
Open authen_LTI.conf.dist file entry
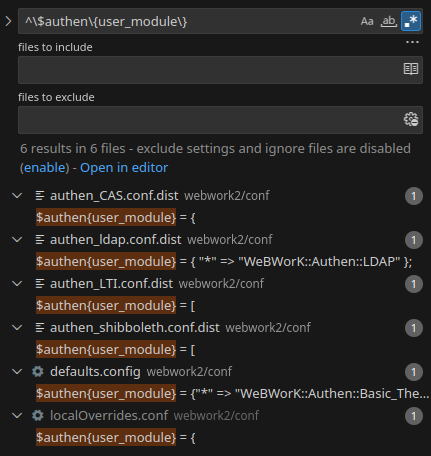tap(111, 284)
